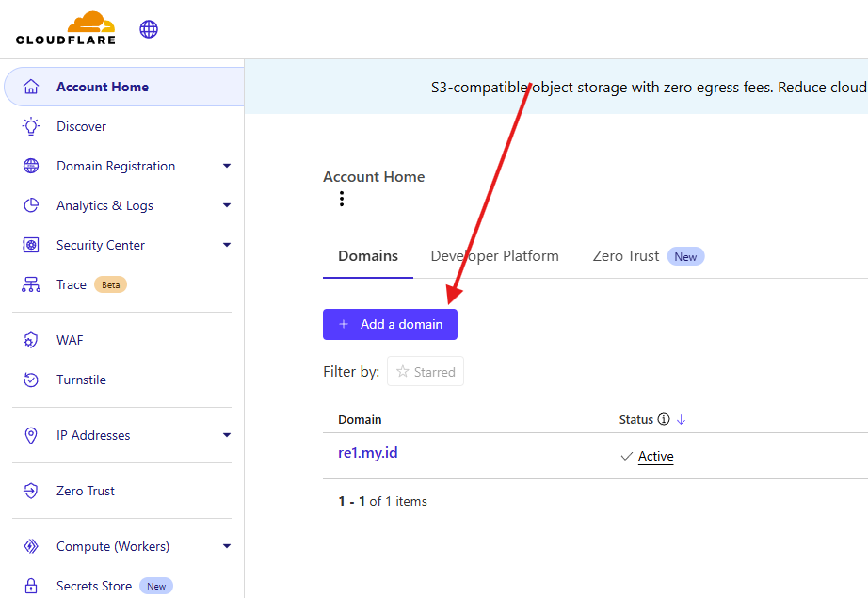The width and height of the screenshot is (868, 598).
Task: Expand the Domain Registration submenu arrow
Action: point(226,166)
